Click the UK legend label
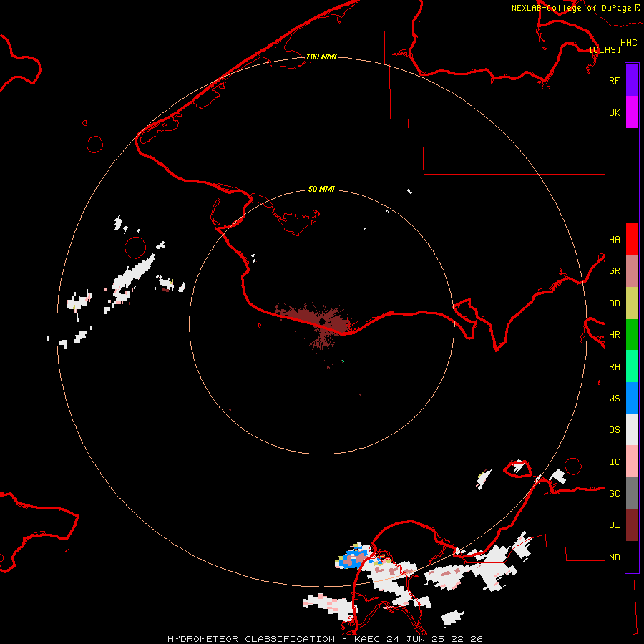Screen dimensions: 644x644 (x=614, y=112)
